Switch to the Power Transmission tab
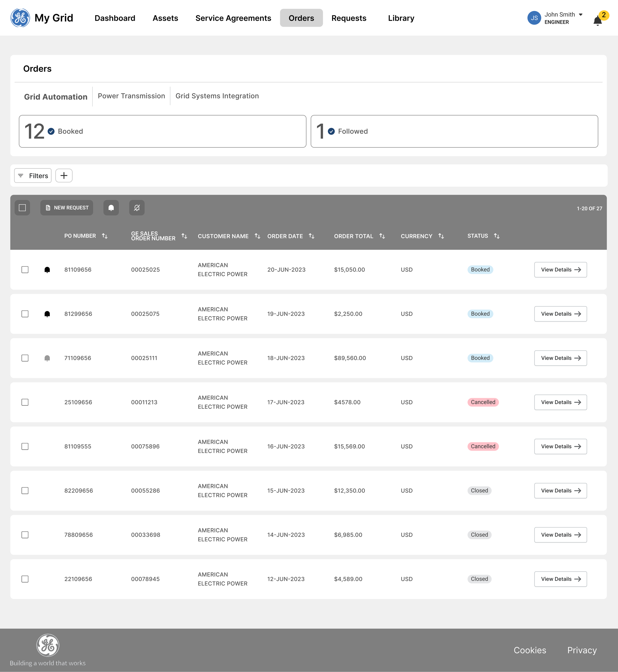This screenshot has height=672, width=618. (x=131, y=96)
